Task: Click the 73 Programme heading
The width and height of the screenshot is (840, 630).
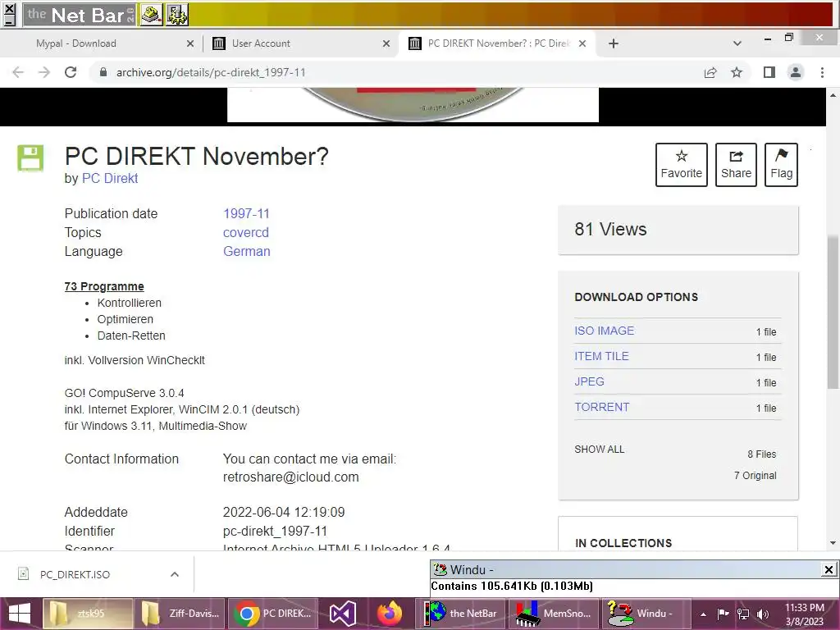Action: pos(104,286)
